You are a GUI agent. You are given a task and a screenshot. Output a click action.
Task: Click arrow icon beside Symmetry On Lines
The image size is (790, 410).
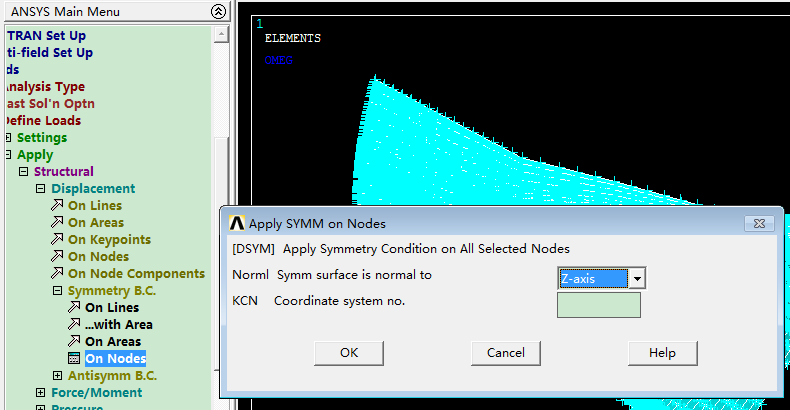(x=74, y=307)
